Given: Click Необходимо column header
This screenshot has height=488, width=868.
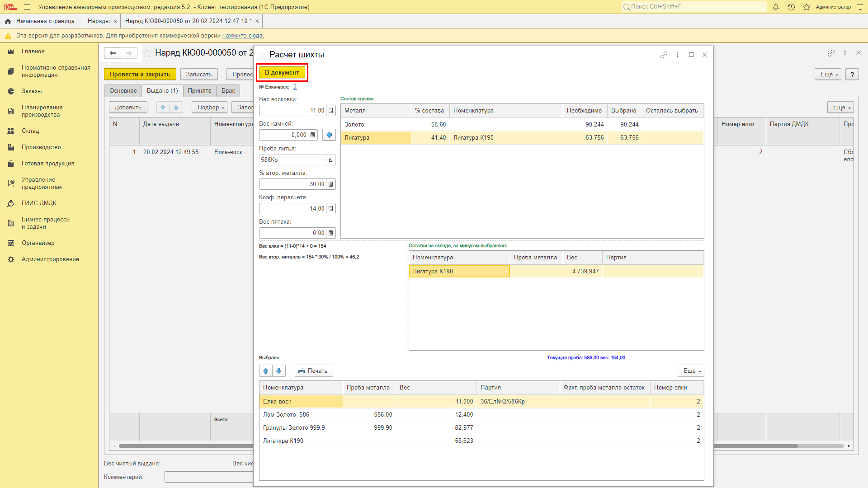Looking at the screenshot, I should tap(584, 111).
